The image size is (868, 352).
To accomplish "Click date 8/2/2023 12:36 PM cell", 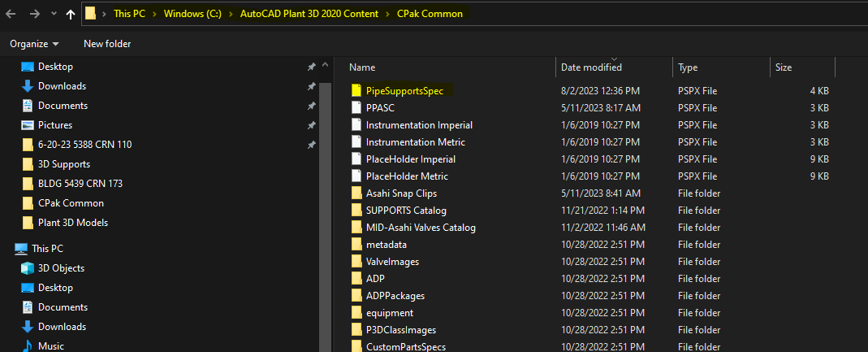I will (x=600, y=90).
